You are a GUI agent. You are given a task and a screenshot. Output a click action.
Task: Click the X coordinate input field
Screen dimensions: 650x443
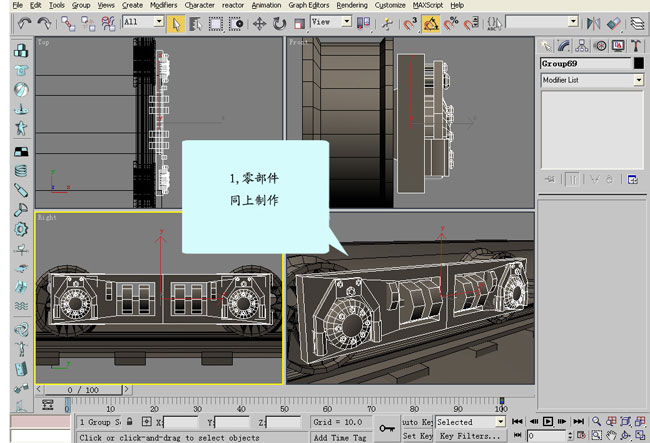pos(181,422)
